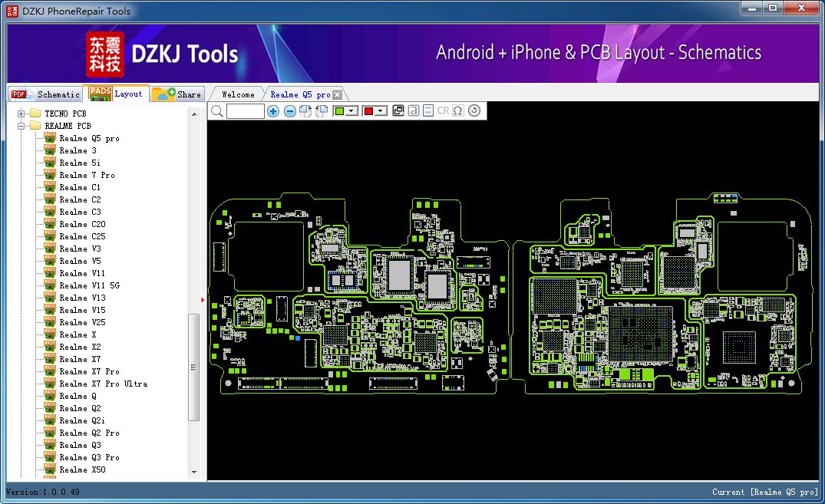Collapse the REALME PCB folder

[21, 126]
